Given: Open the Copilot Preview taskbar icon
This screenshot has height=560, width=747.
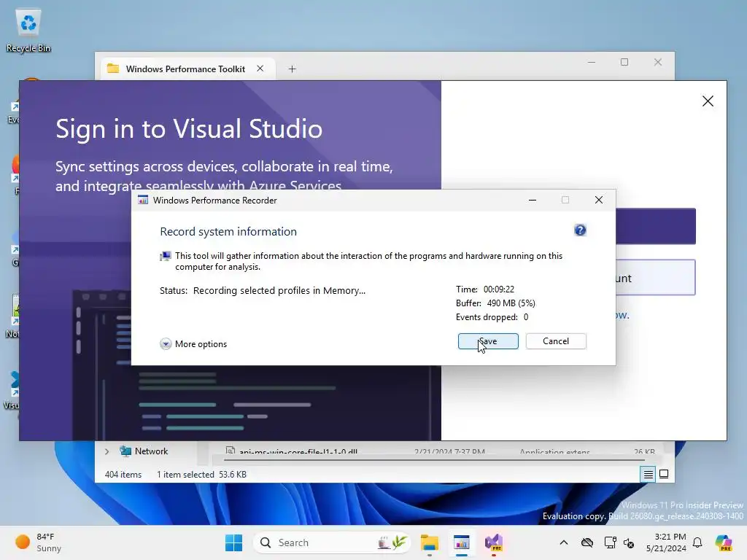Looking at the screenshot, I should pyautogui.click(x=724, y=542).
